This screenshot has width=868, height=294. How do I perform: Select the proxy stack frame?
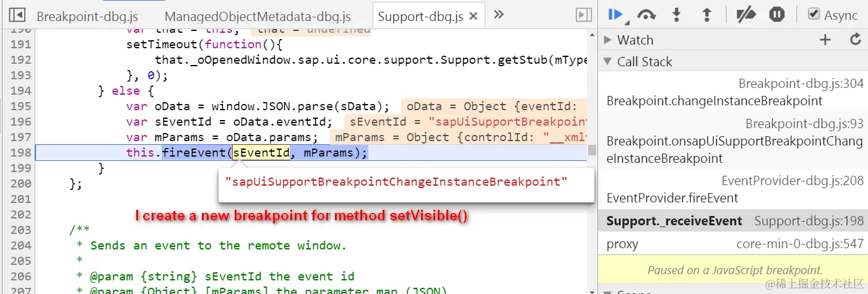click(623, 244)
